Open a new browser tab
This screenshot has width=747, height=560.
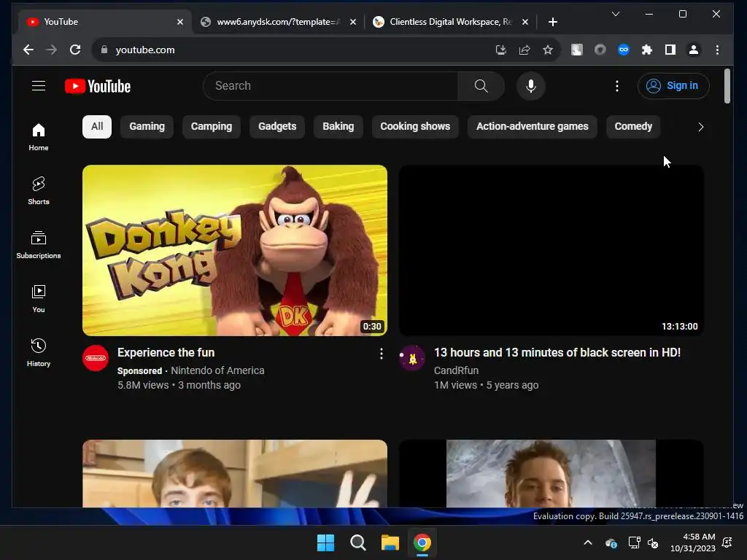pos(553,22)
